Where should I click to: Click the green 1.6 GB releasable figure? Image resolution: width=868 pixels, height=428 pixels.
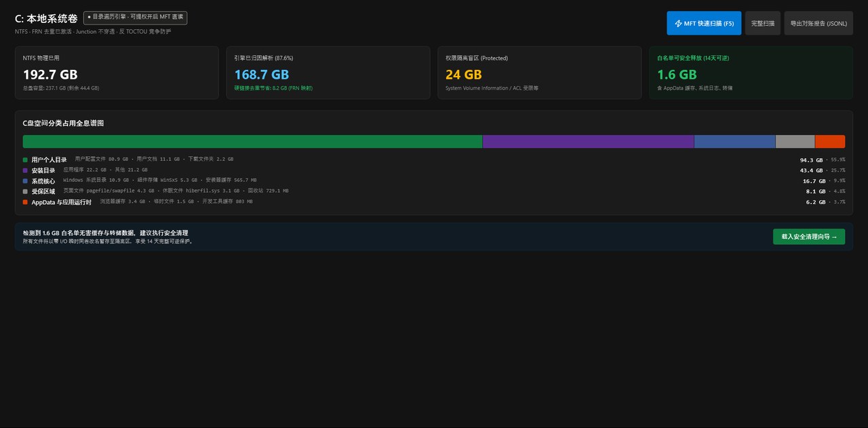(677, 75)
